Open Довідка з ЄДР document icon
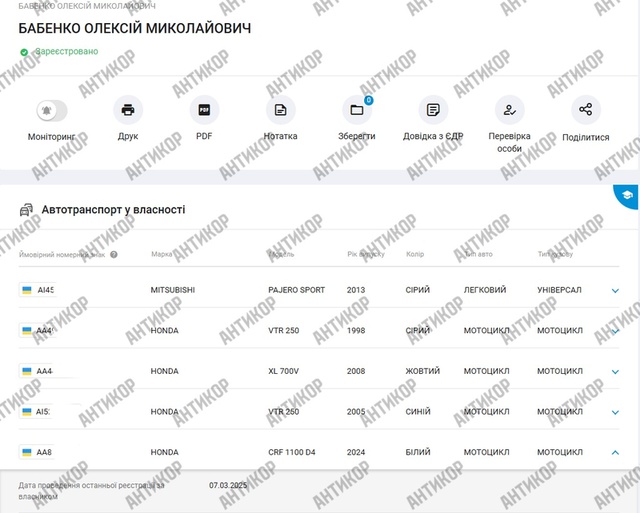 tap(433, 110)
